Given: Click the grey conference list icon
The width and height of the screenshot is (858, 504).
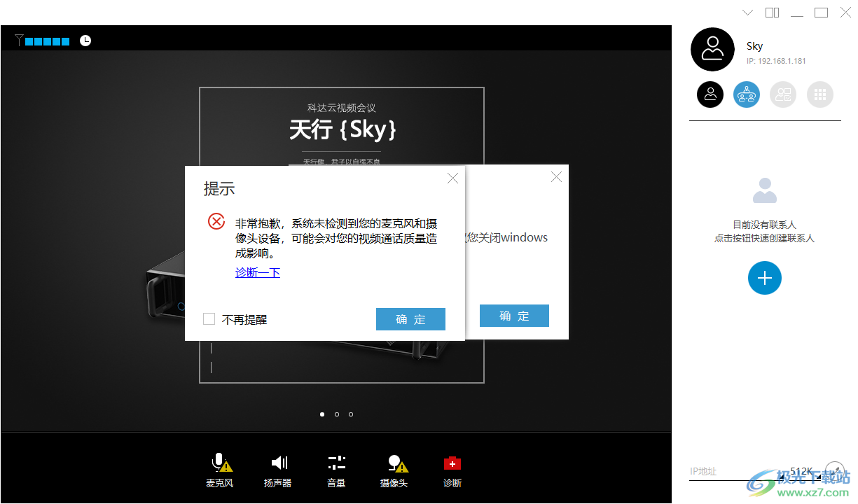Looking at the screenshot, I should click(x=783, y=94).
